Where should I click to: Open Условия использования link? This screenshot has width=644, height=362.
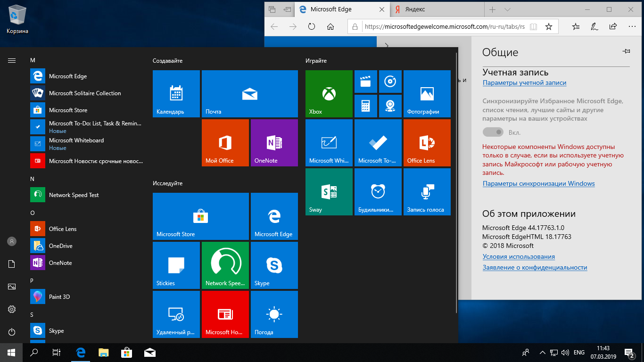519,257
